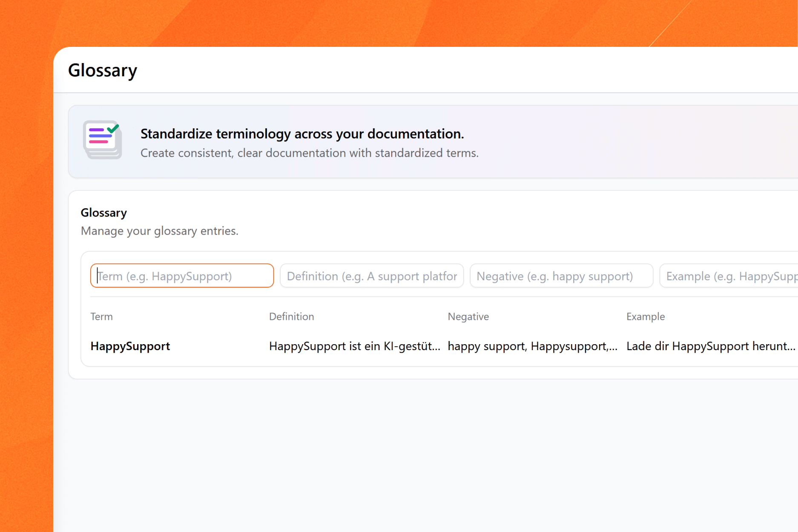Click the example cell 'Lade dir HappySupport'
798x532 pixels.
[x=710, y=346]
